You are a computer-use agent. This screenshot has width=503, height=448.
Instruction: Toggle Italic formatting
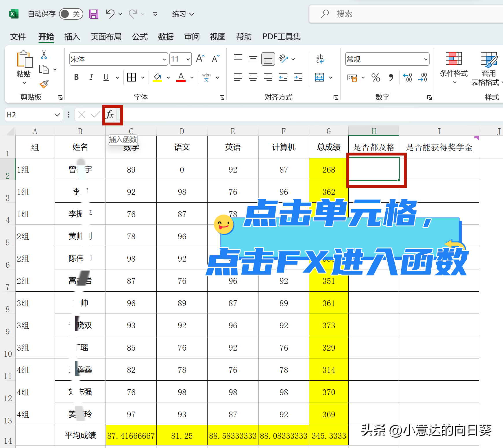click(91, 77)
